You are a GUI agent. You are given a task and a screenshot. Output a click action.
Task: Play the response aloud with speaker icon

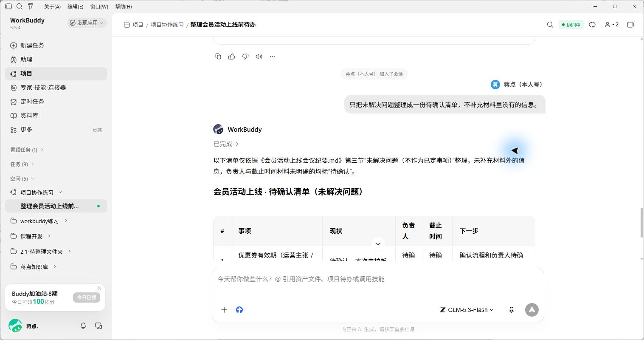(259, 57)
